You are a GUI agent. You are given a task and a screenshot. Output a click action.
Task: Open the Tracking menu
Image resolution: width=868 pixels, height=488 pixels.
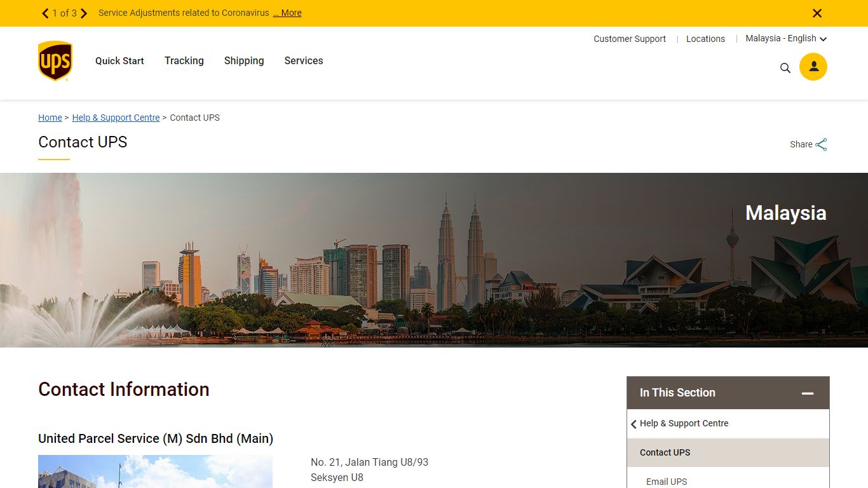pos(184,61)
